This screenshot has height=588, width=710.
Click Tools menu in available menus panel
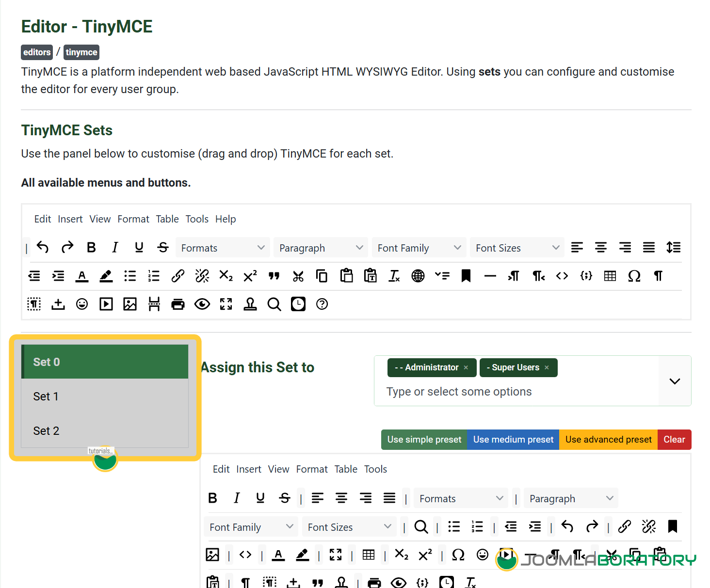197,219
